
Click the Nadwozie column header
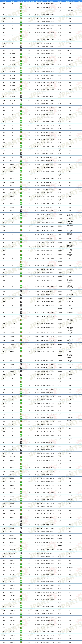click(x=60, y=1)
